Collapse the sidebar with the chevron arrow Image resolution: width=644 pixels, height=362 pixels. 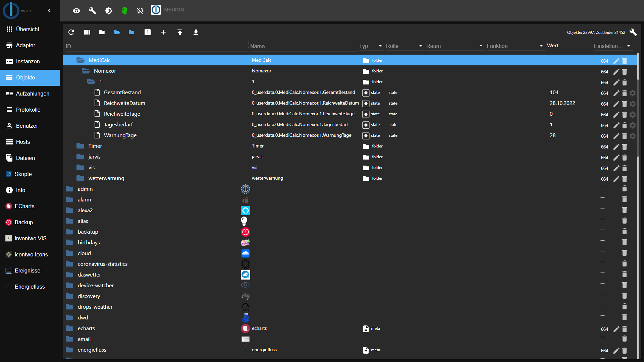point(49,11)
